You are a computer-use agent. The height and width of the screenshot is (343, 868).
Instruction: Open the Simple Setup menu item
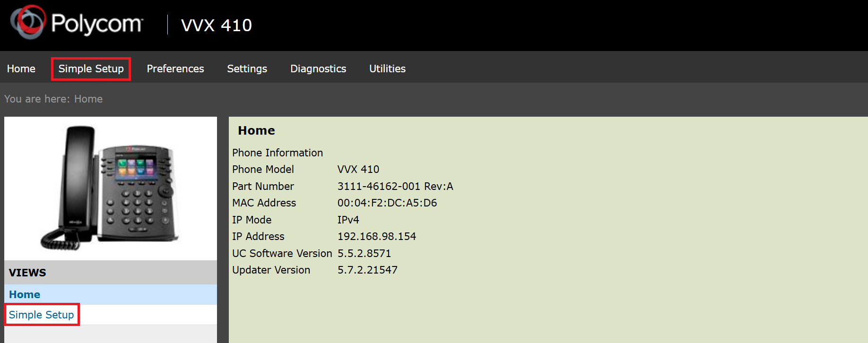click(91, 69)
